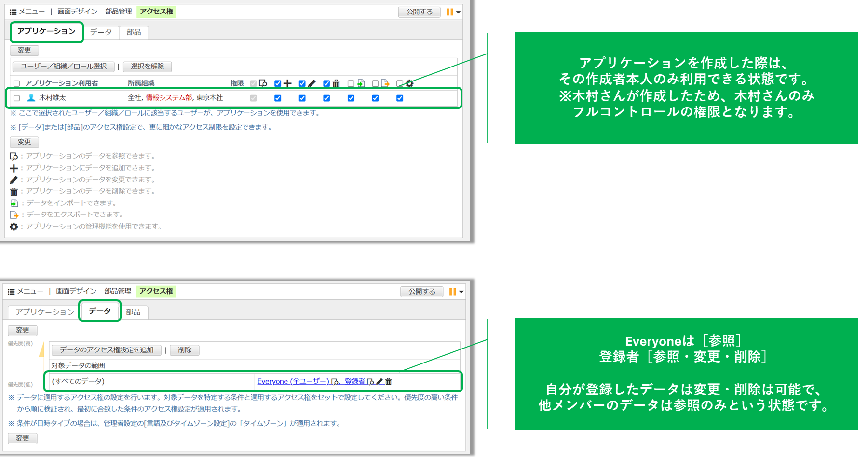The height and width of the screenshot is (457, 868).
Task: Click 削除 button next to データのアクセス権設定を追加
Action: tap(185, 350)
